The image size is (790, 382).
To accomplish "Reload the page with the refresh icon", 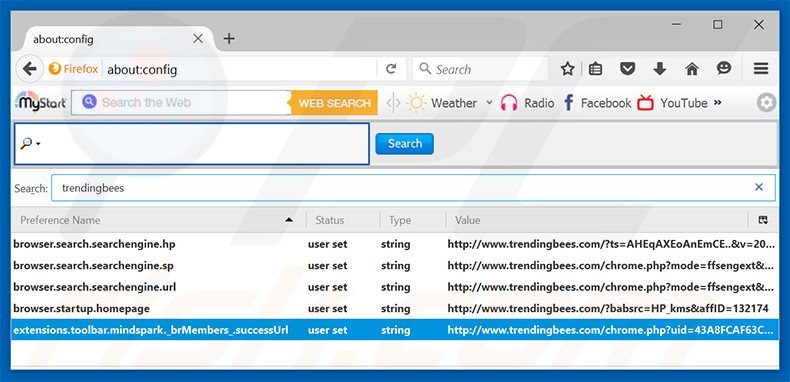I will point(391,69).
